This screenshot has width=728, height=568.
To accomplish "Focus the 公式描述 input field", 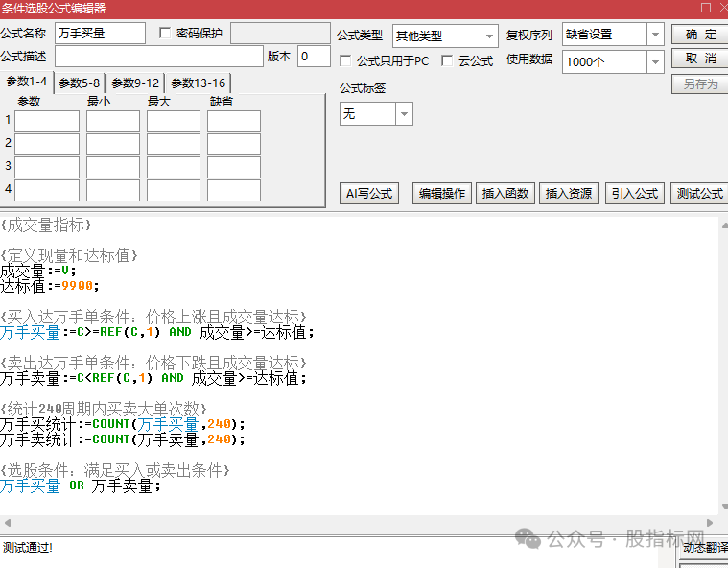I will [x=159, y=57].
